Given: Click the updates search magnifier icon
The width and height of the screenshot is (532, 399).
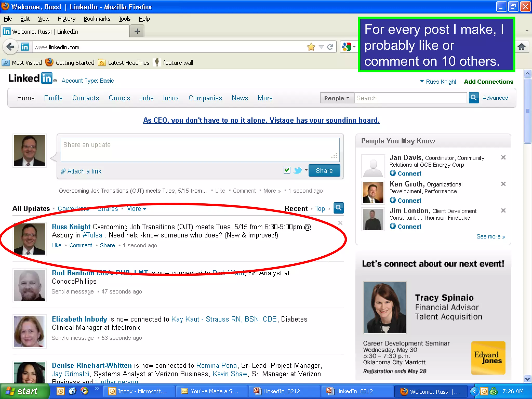Looking at the screenshot, I should pos(338,208).
